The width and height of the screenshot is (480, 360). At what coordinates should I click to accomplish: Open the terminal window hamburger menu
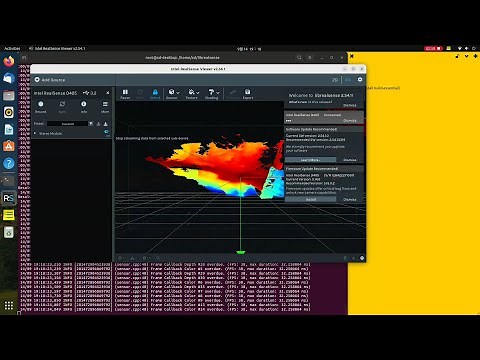pyautogui.click(x=310, y=58)
